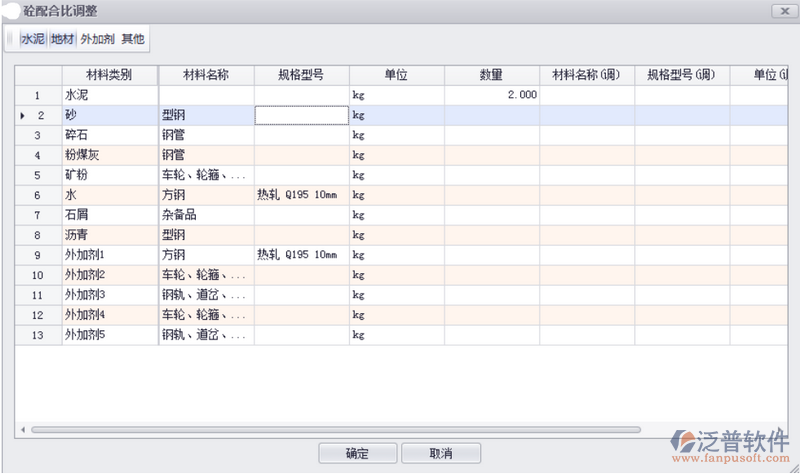Sort by the 材料名称 column header

click(x=206, y=75)
